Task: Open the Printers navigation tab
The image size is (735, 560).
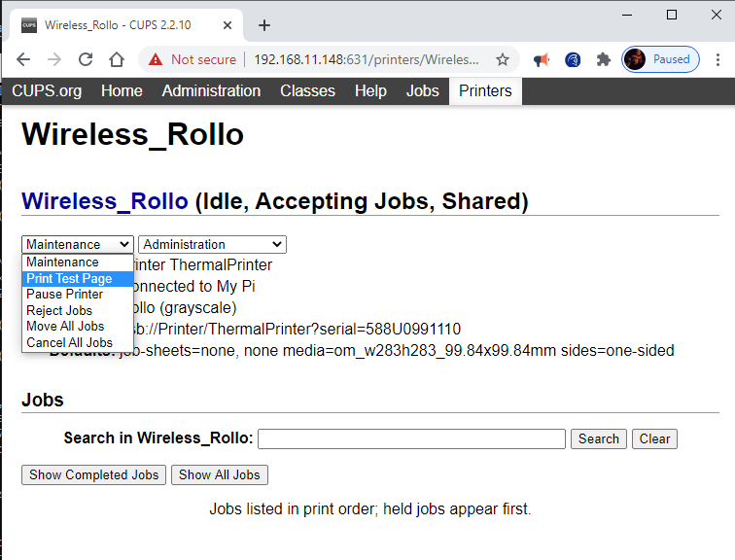Action: [x=485, y=91]
